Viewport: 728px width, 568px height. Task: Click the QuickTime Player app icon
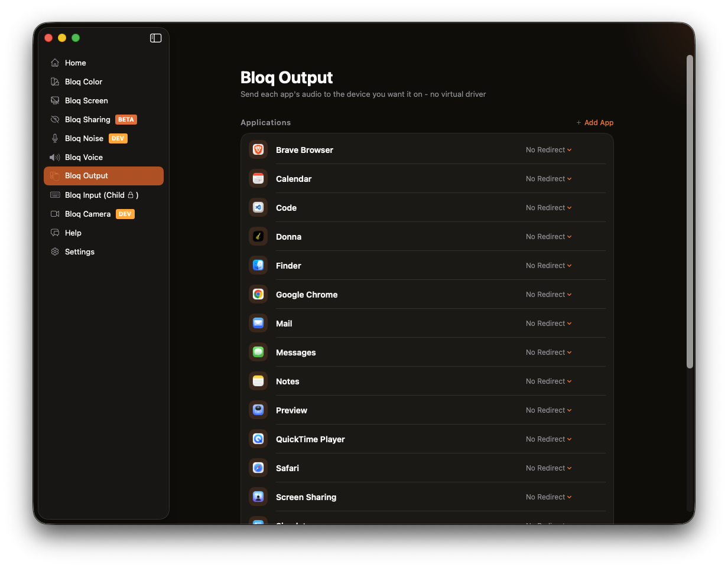click(258, 439)
